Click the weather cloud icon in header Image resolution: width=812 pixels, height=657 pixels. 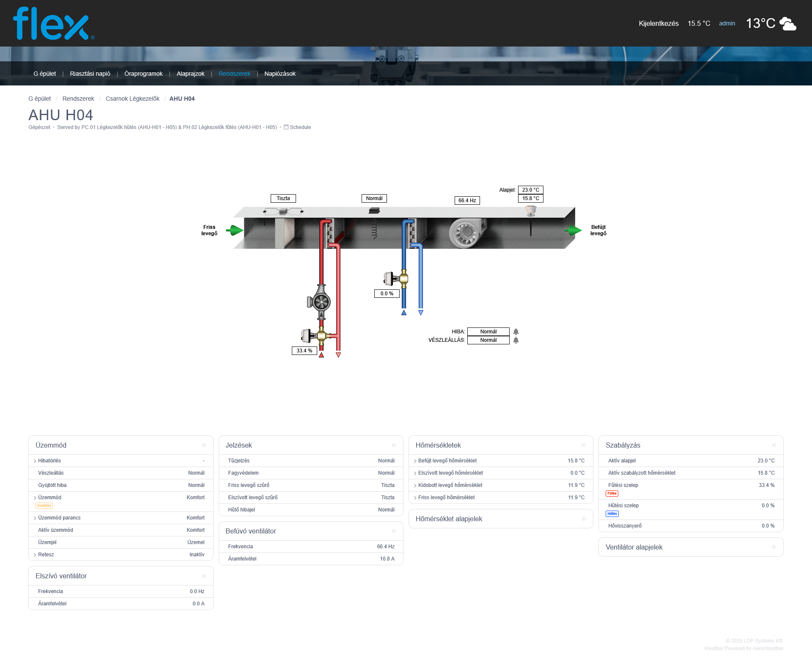click(x=787, y=24)
